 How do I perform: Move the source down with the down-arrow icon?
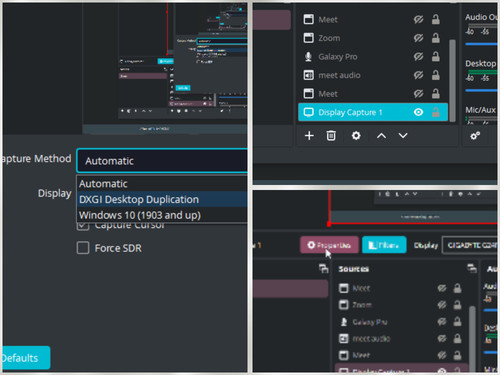coord(403,136)
